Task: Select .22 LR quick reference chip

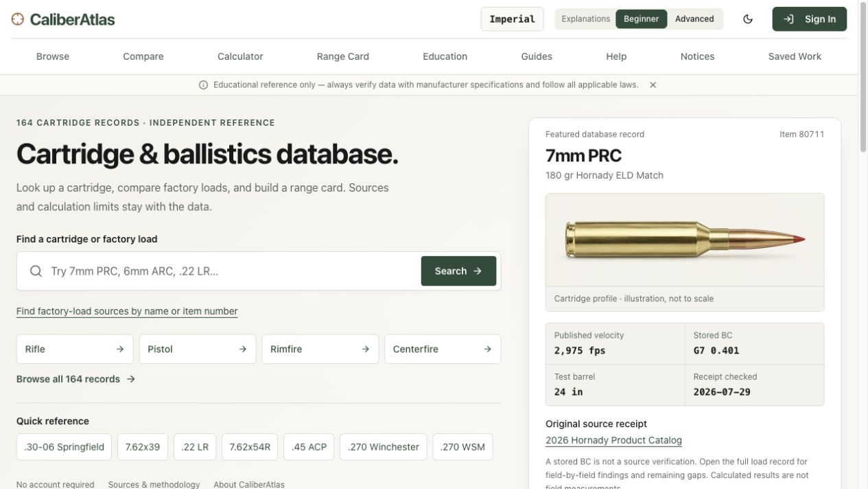Action: (x=195, y=447)
